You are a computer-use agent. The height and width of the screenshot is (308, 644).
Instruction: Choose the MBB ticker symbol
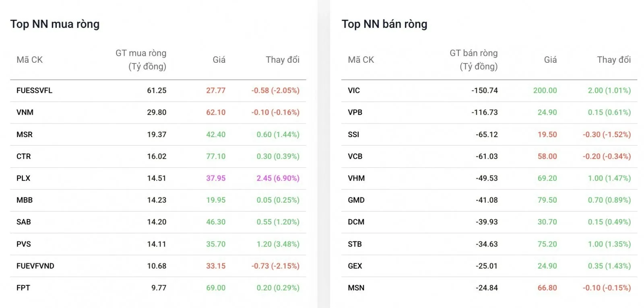25,200
